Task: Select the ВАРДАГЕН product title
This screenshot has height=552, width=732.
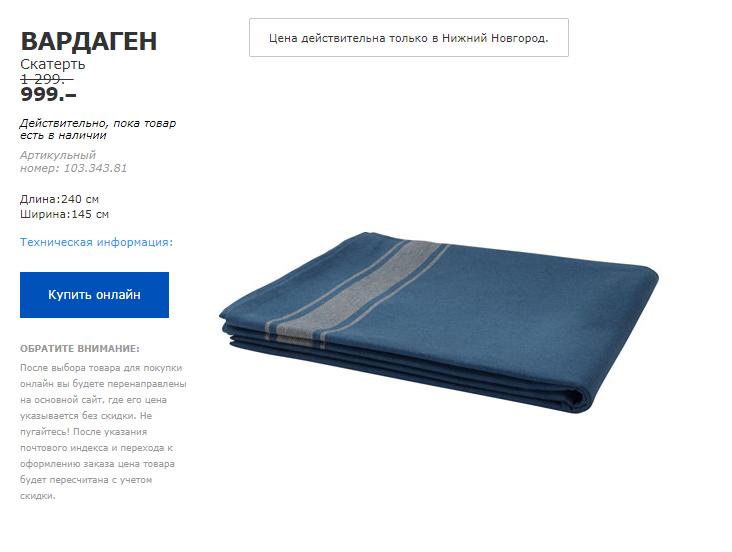Action: tap(89, 41)
